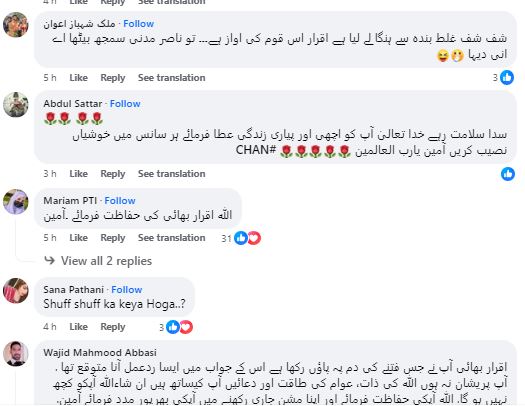Viewport: 525px width, 406px height.
Task: See translation of Abdul Sattar's comment
Action: [172, 174]
